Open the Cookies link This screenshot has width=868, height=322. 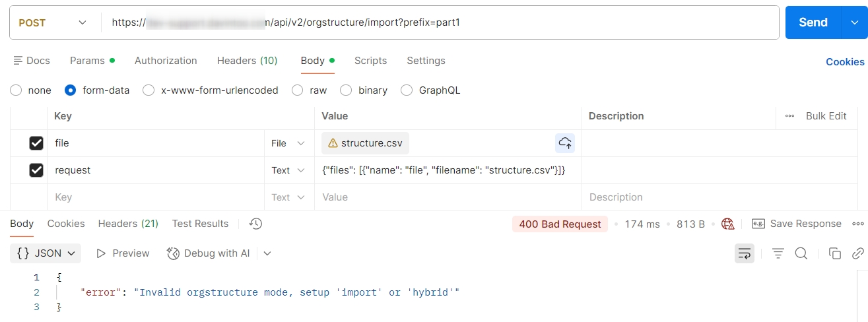point(845,62)
